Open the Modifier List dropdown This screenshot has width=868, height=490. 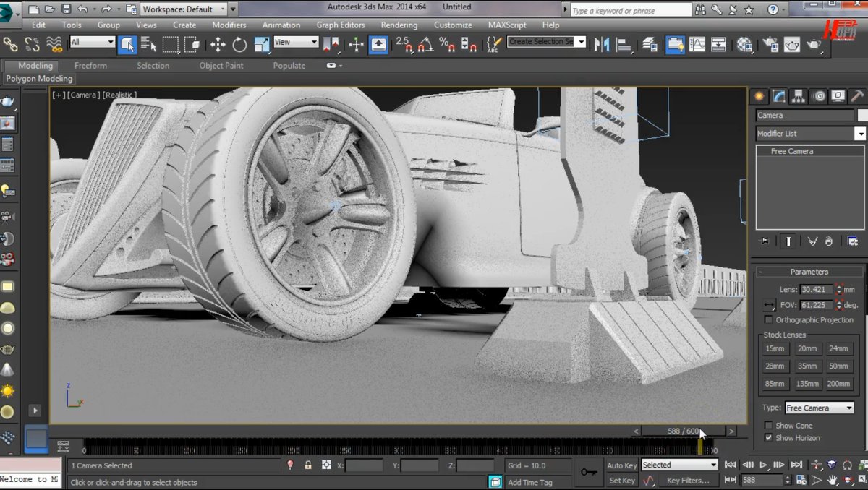point(861,133)
